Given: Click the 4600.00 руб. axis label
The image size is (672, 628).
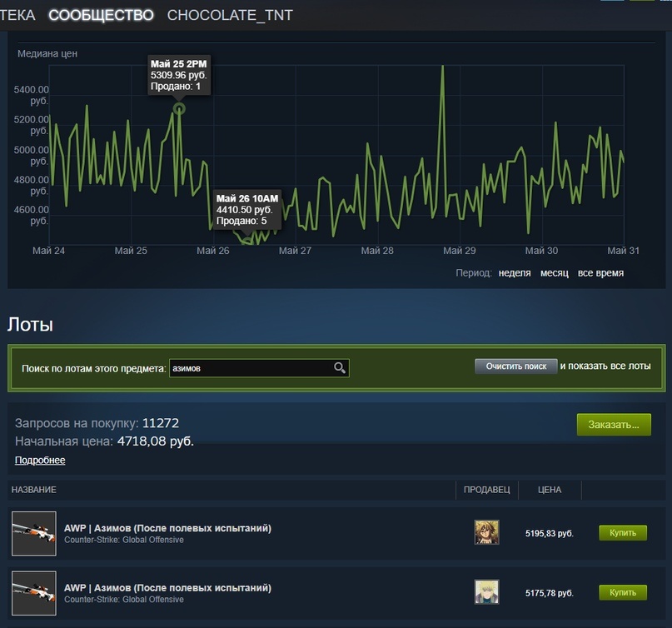Looking at the screenshot, I should click(x=32, y=215).
